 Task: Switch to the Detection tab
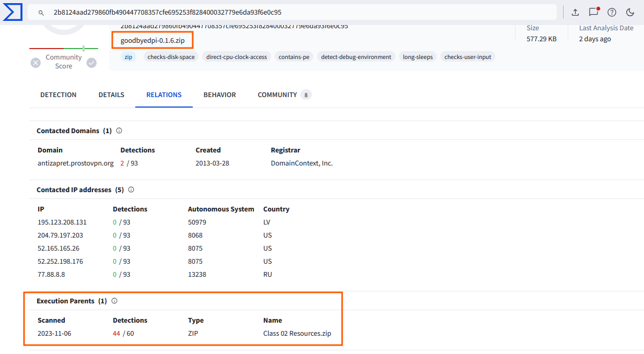(58, 95)
